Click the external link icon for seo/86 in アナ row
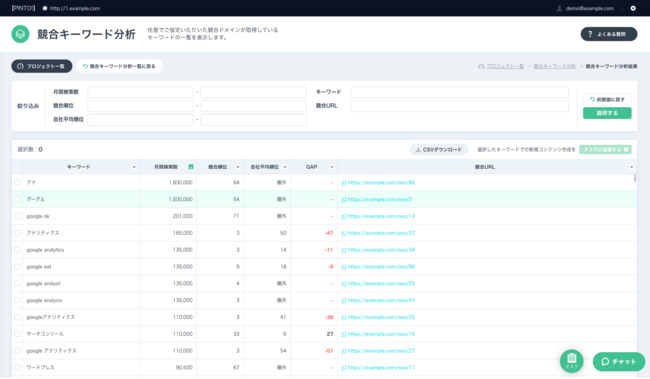The width and height of the screenshot is (650, 379). click(344, 183)
